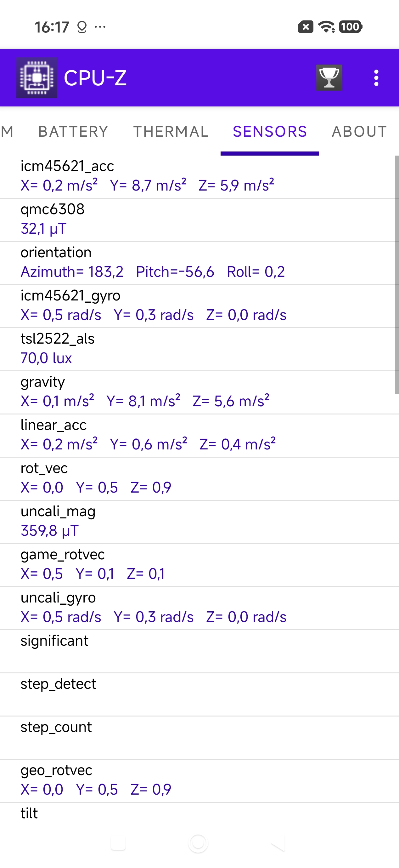Tap the 16:17 clock in status bar
Viewport: 399px width, 868px height.
[x=52, y=27]
